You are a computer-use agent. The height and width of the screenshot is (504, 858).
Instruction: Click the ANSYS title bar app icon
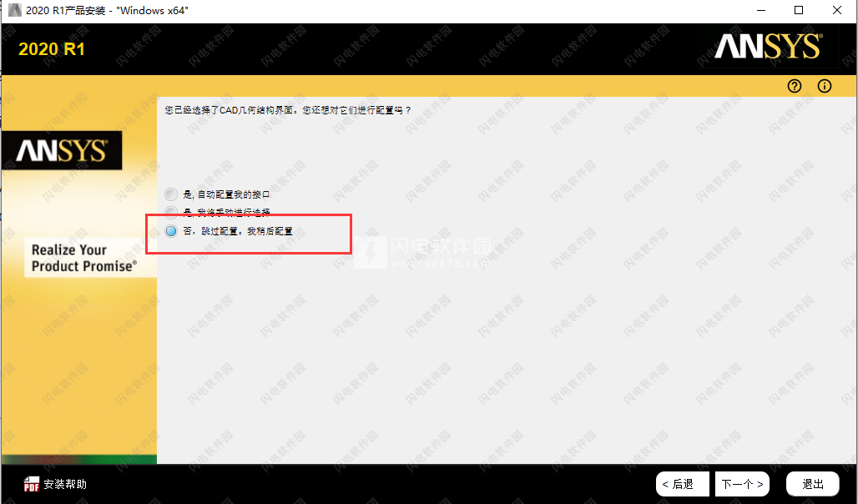(x=14, y=10)
